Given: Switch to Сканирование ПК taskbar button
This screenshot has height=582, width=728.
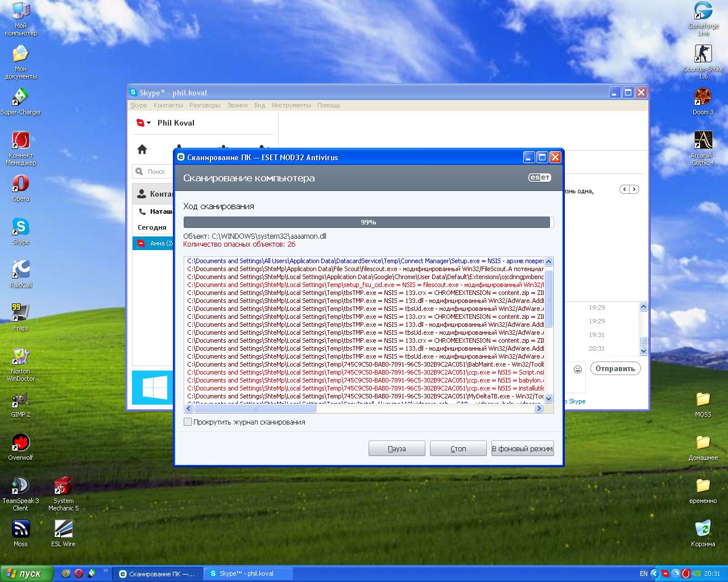Looking at the screenshot, I should 157,573.
